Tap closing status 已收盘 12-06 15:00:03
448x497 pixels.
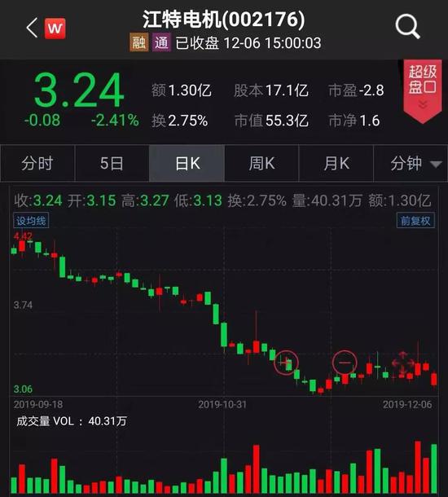(248, 43)
